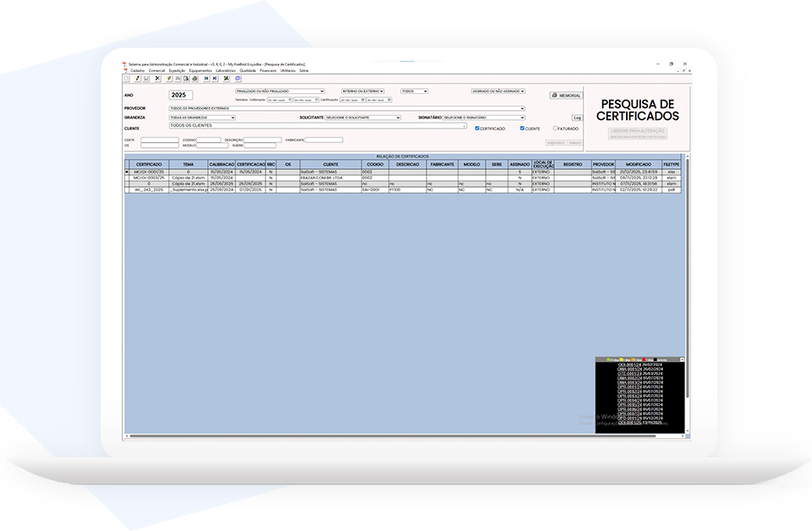Enable the FATURADO checkbox

pyautogui.click(x=555, y=129)
